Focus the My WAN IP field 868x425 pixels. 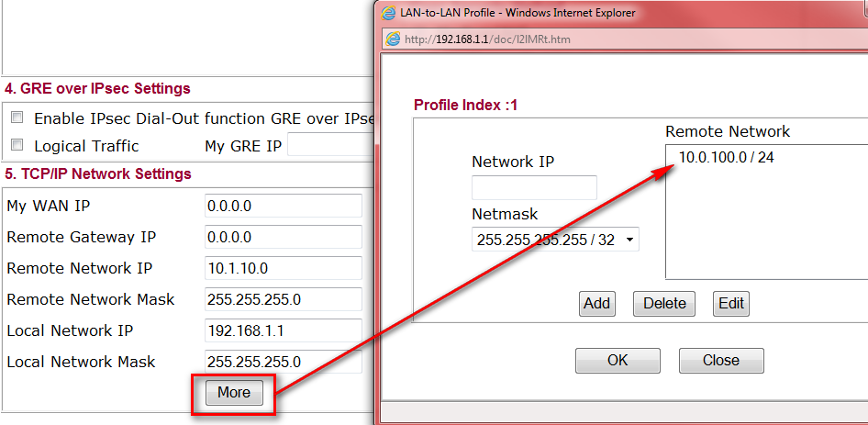[283, 207]
